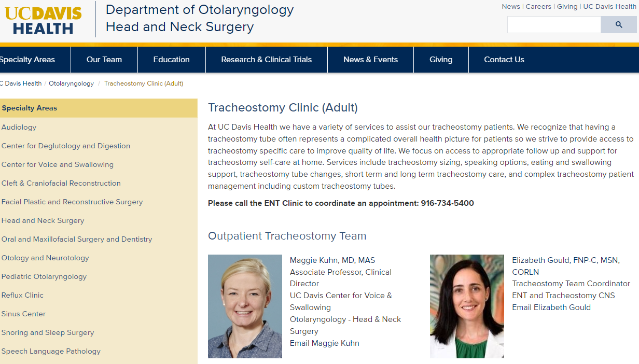Click 'Tracheostomy Team Coordinator' text
The image size is (639, 364).
(571, 284)
